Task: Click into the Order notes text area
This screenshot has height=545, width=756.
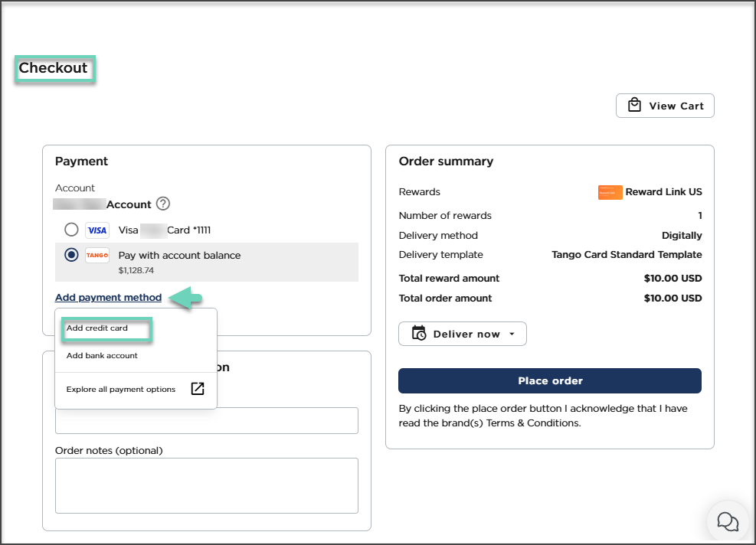Action: point(206,485)
